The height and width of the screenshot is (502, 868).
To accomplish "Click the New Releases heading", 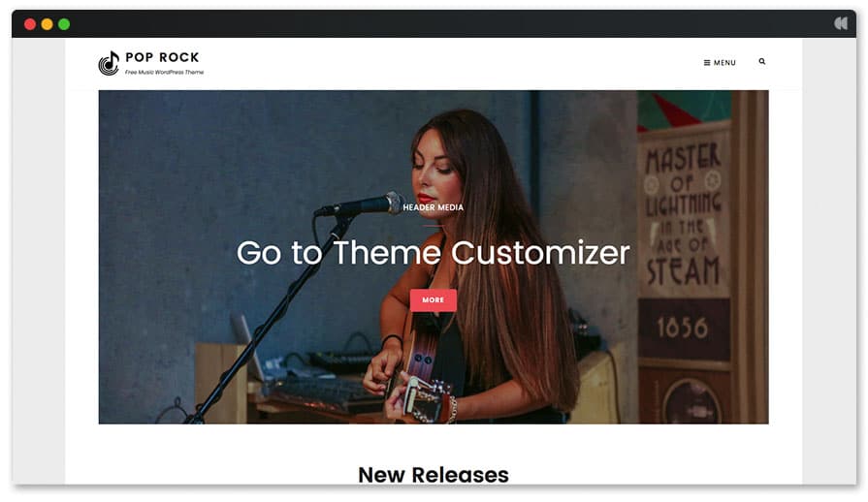I will tap(433, 475).
